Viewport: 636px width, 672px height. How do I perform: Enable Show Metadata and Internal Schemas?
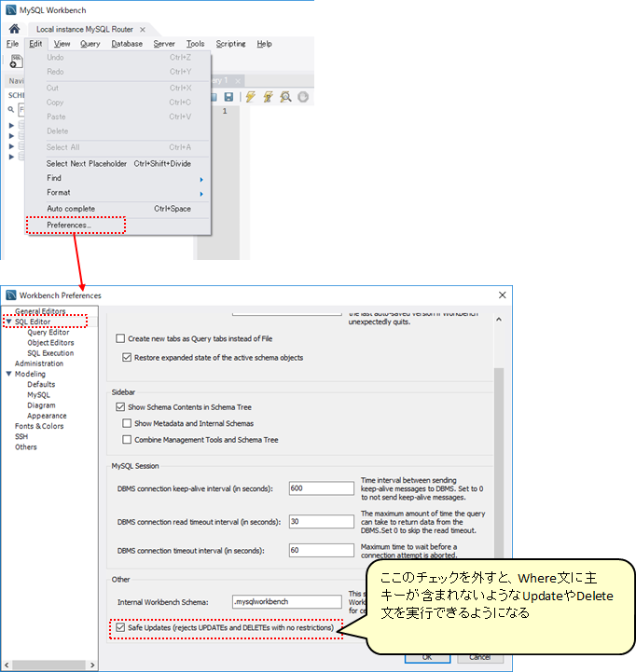tap(127, 423)
